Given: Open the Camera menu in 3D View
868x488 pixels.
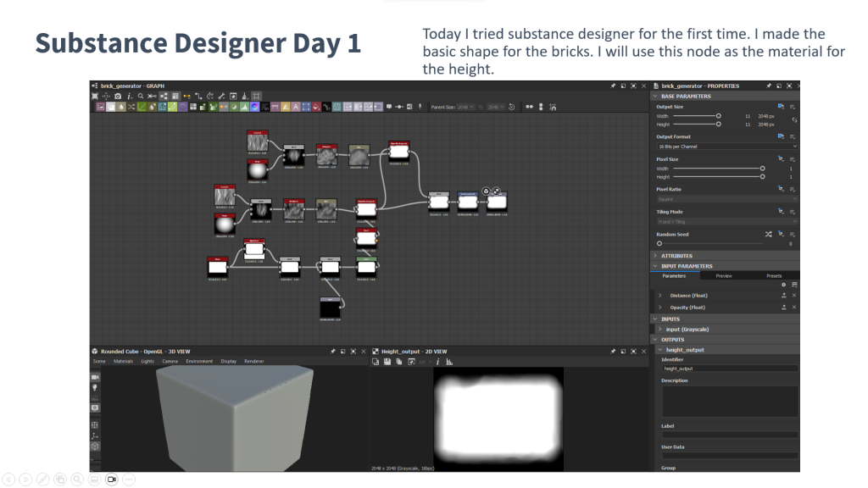Looking at the screenshot, I should (170, 361).
